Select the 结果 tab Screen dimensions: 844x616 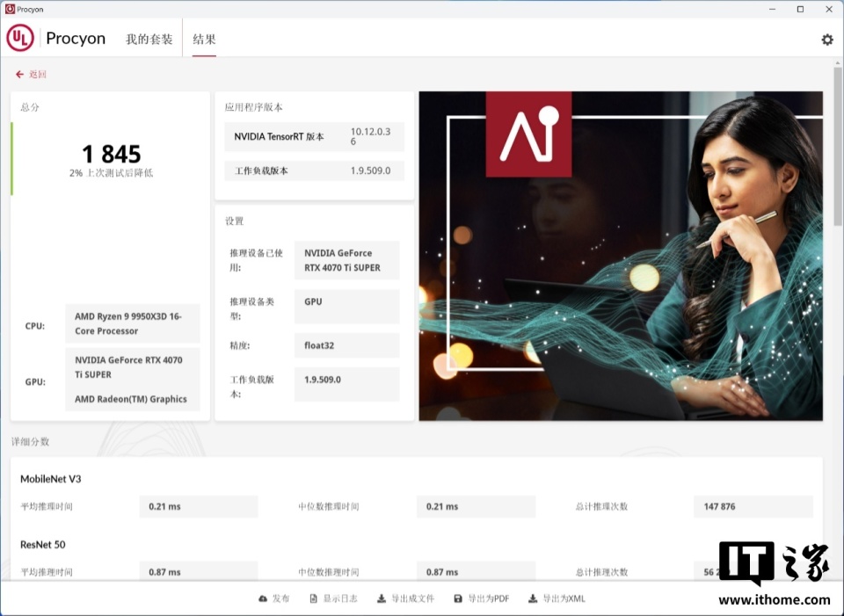(204, 40)
